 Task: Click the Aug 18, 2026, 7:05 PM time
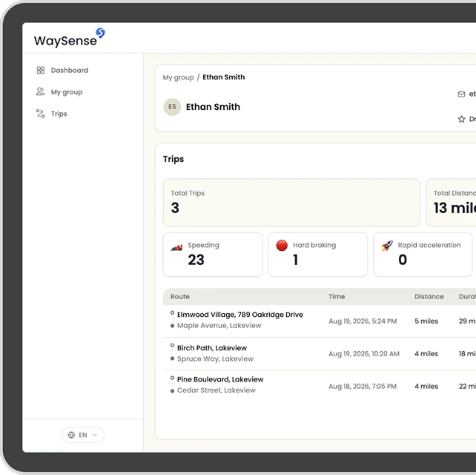point(363,386)
